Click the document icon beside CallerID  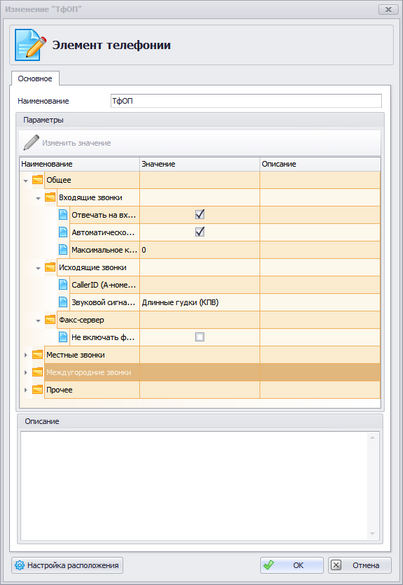pos(63,285)
